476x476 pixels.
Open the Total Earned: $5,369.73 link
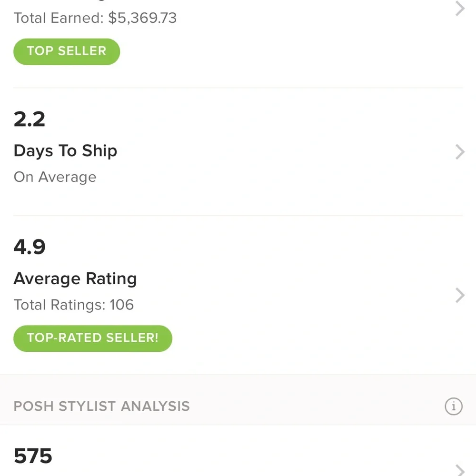[96, 18]
